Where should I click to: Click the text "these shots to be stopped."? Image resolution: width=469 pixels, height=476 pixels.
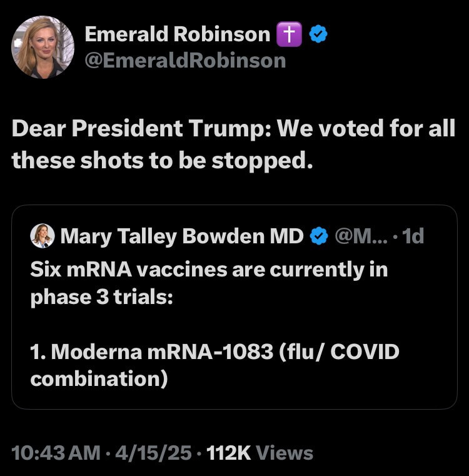pos(161,160)
